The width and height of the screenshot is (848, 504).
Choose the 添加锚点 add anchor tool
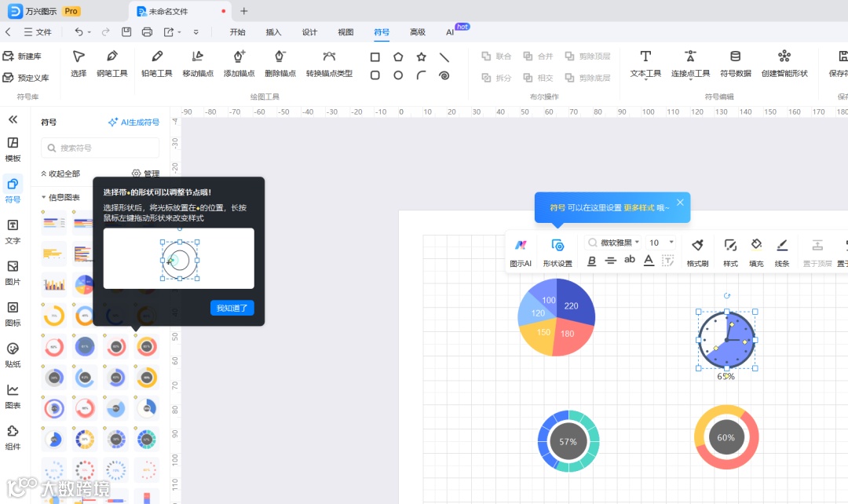coord(239,64)
